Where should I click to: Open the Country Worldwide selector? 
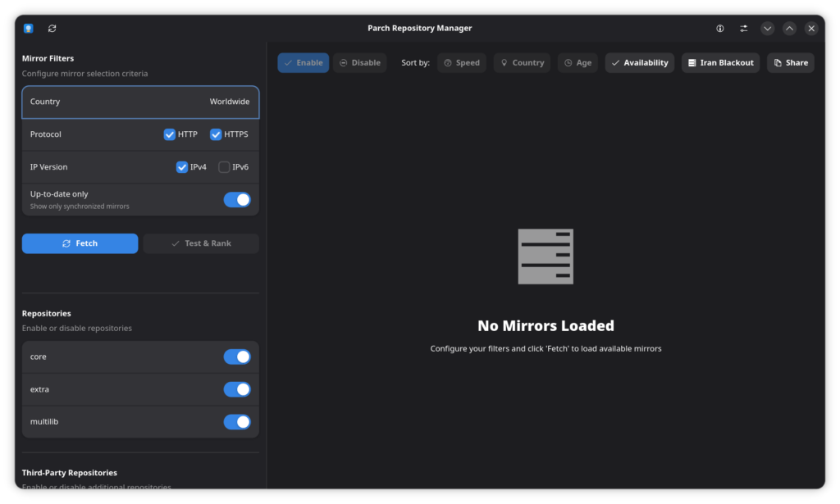pyautogui.click(x=140, y=102)
